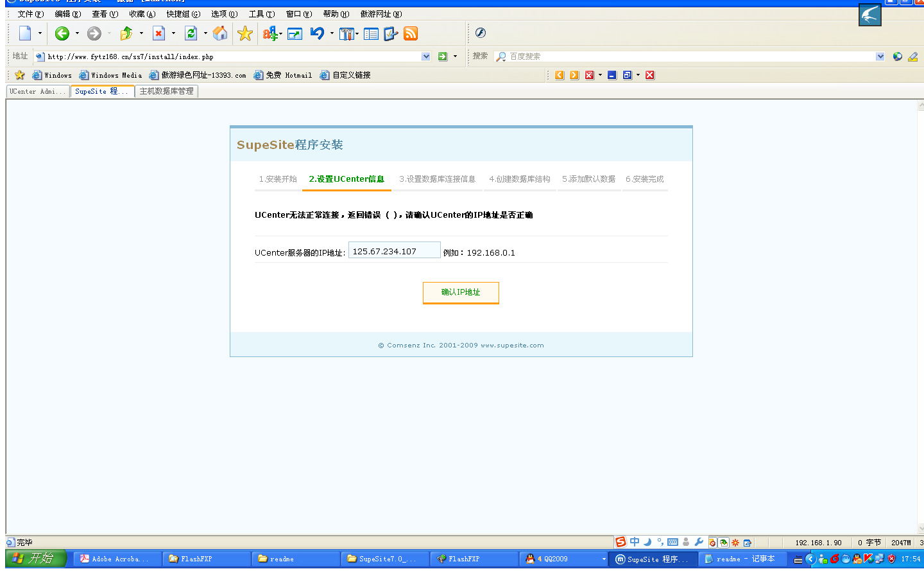
Task: Click the 开始 Start button
Action: click(35, 559)
